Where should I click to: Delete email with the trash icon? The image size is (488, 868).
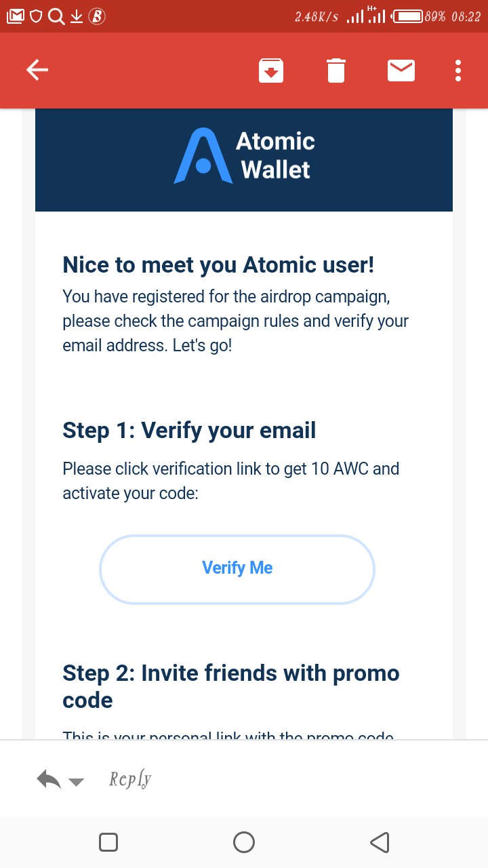(336, 71)
